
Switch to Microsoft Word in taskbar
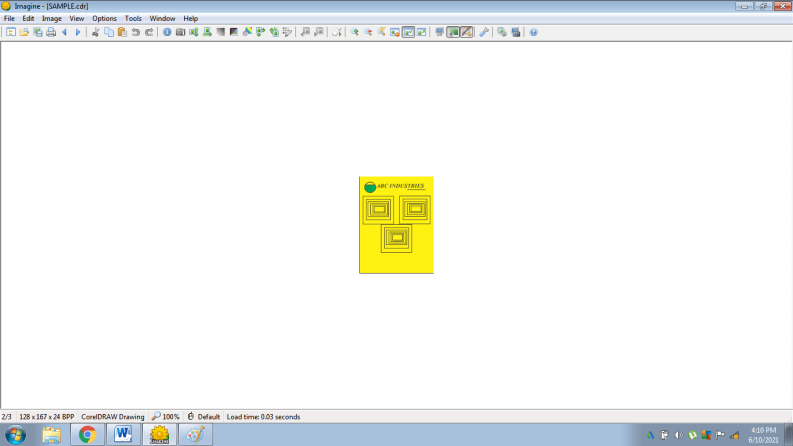click(x=123, y=435)
